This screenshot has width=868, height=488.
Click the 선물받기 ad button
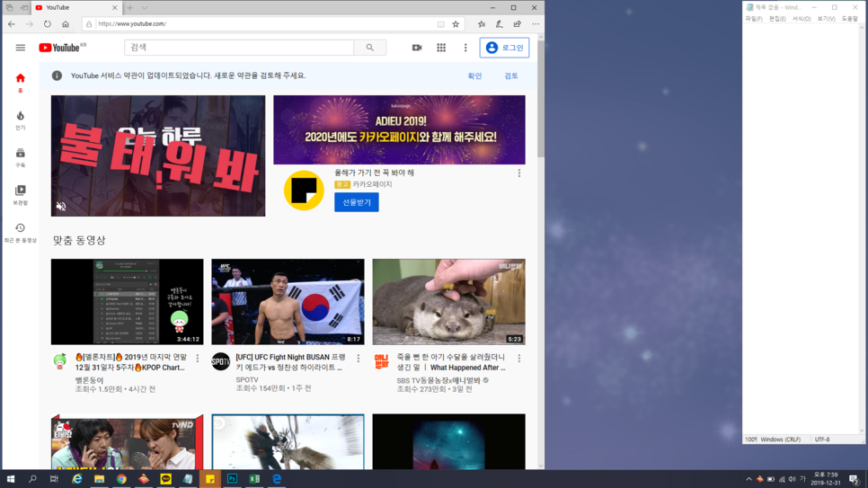[357, 202]
